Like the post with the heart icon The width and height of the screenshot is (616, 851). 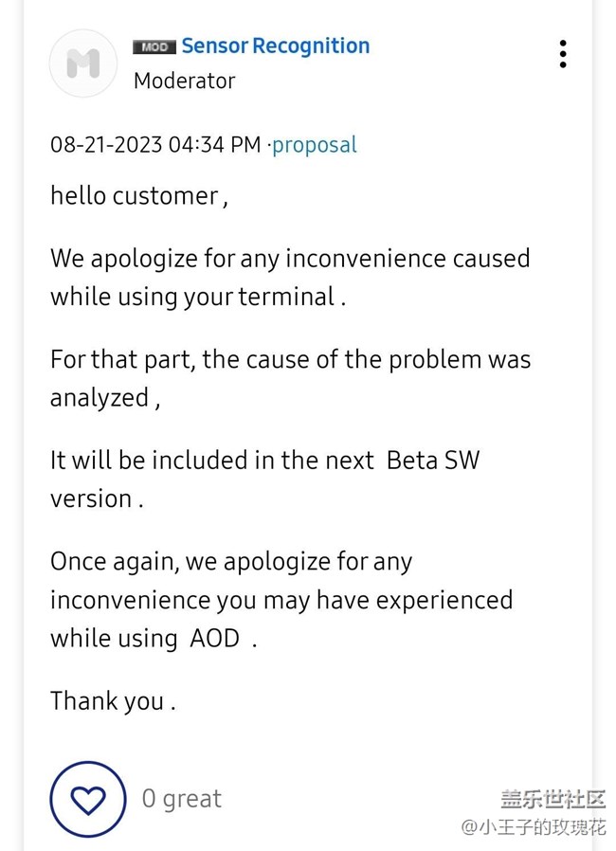click(87, 799)
